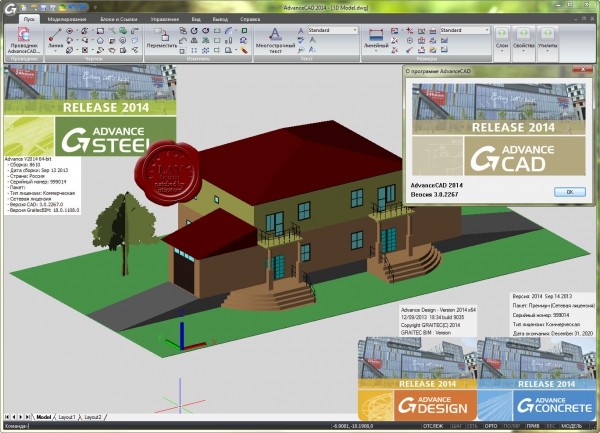Click the Fillet curved-corner icon in Изменить group
This screenshot has width=600, height=433.
pos(228,31)
